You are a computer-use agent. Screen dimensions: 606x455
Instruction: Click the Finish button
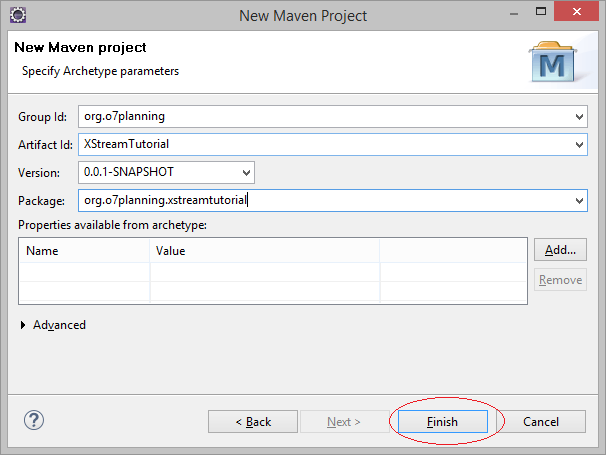(443, 421)
